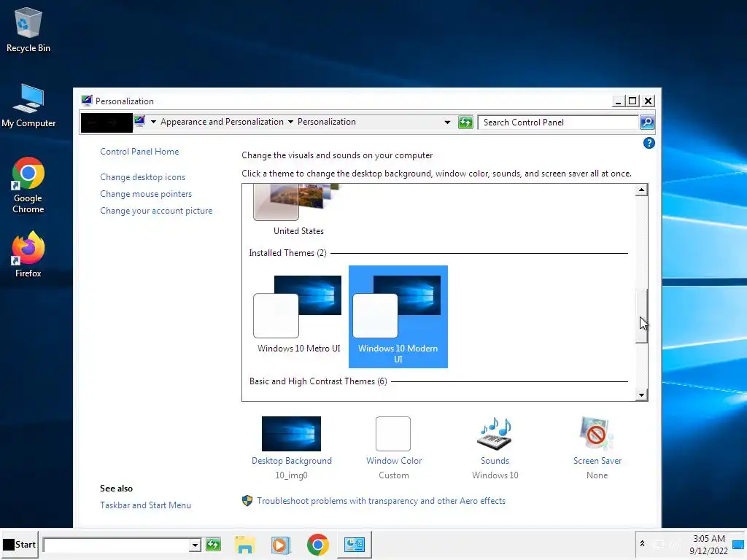747x560 pixels.
Task: Open Change desktop icons link
Action: (142, 177)
